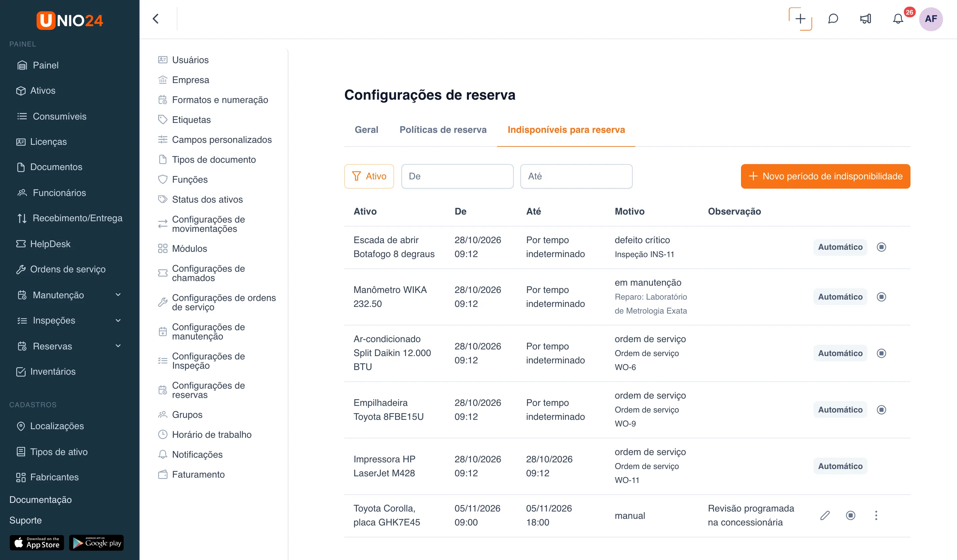957x560 pixels.
Task: Expand the Reservas sidebar menu
Action: (x=69, y=346)
